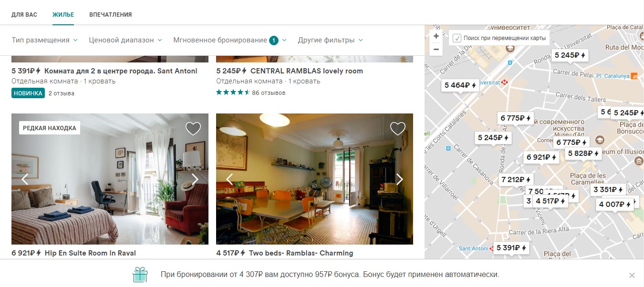This screenshot has height=287, width=644.
Task: Open the Two beds Ramblas room photo
Action: click(x=314, y=179)
